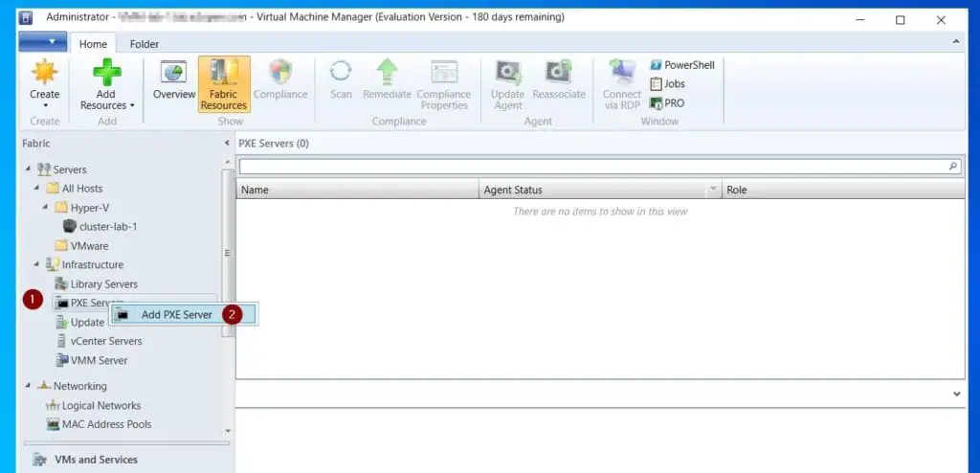Collapse the All Hosts tree node
Viewport: 980px width, 473px height.
[x=36, y=188]
